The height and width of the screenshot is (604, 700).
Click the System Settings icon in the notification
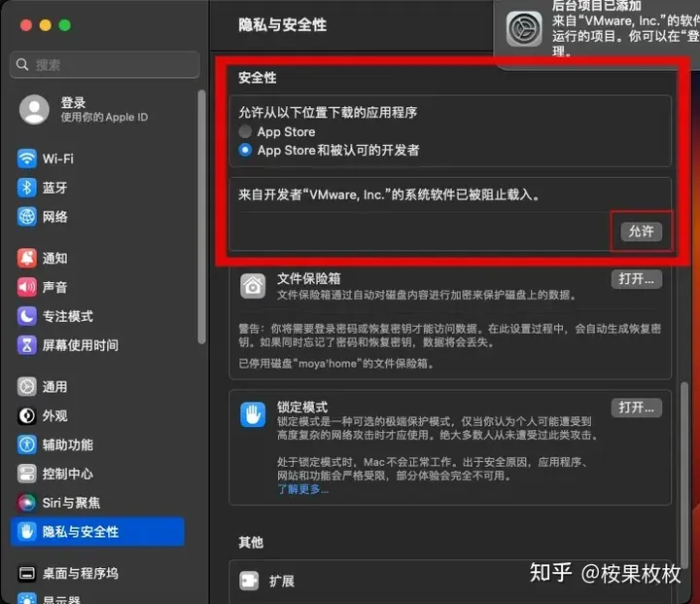tap(524, 29)
